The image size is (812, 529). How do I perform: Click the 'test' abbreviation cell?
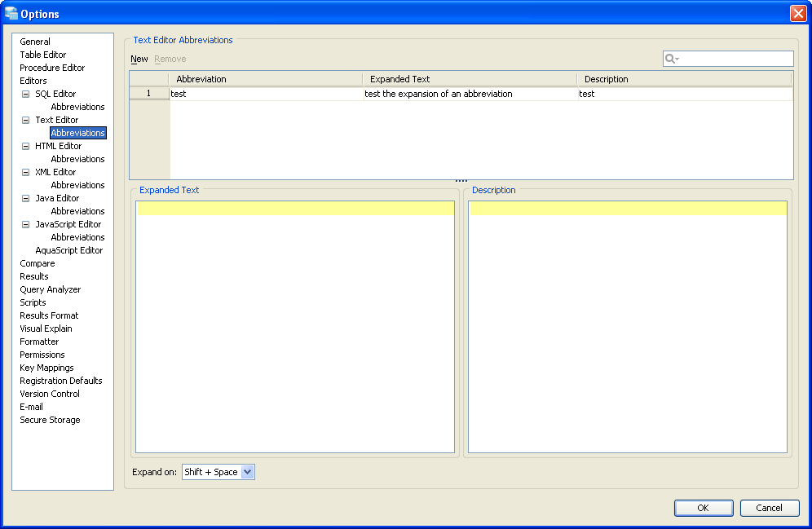pos(266,94)
